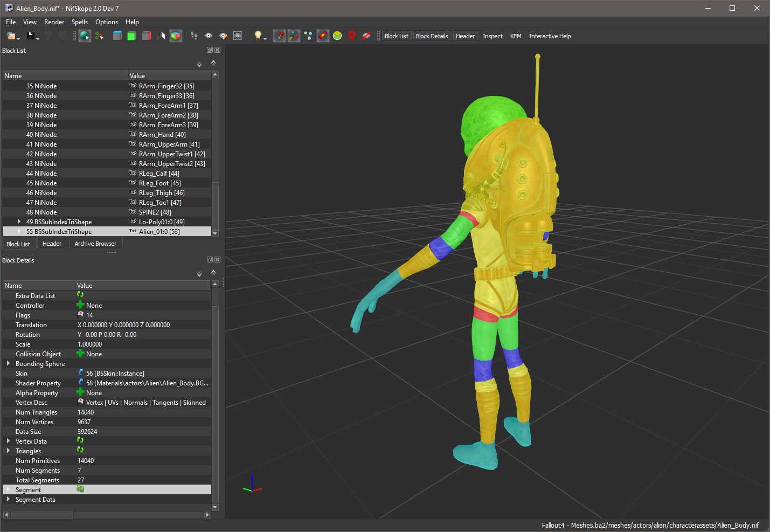Click the Screenshot camera icon
Screen dimensions: 770x532
coord(238,36)
